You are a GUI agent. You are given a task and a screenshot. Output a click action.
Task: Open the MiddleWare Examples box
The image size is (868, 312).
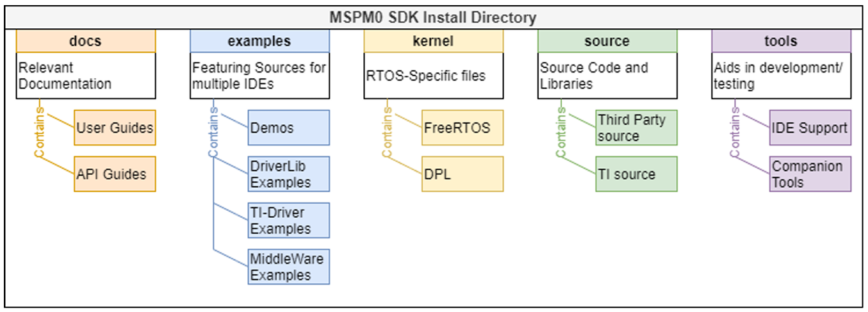coord(289,267)
